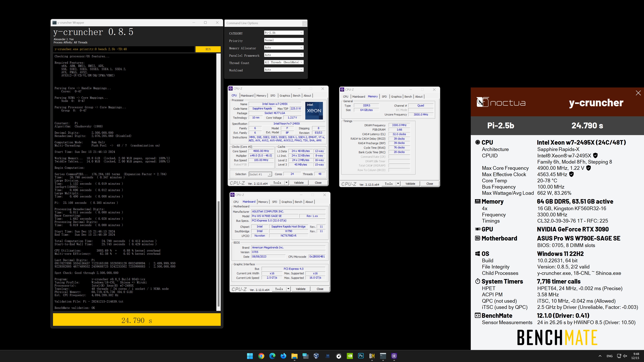Image resolution: width=644 pixels, height=362 pixels.
Task: Expand Tools arrow in CPU-Z Memory window
Action: point(398,184)
